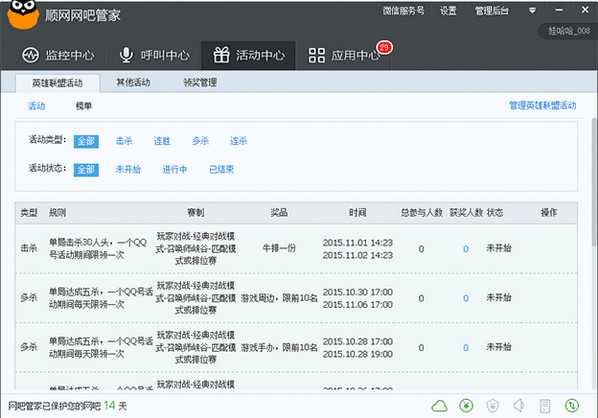Image resolution: width=598 pixels, height=418 pixels.
Task: Click the green sync arrows icon
Action: click(x=572, y=406)
